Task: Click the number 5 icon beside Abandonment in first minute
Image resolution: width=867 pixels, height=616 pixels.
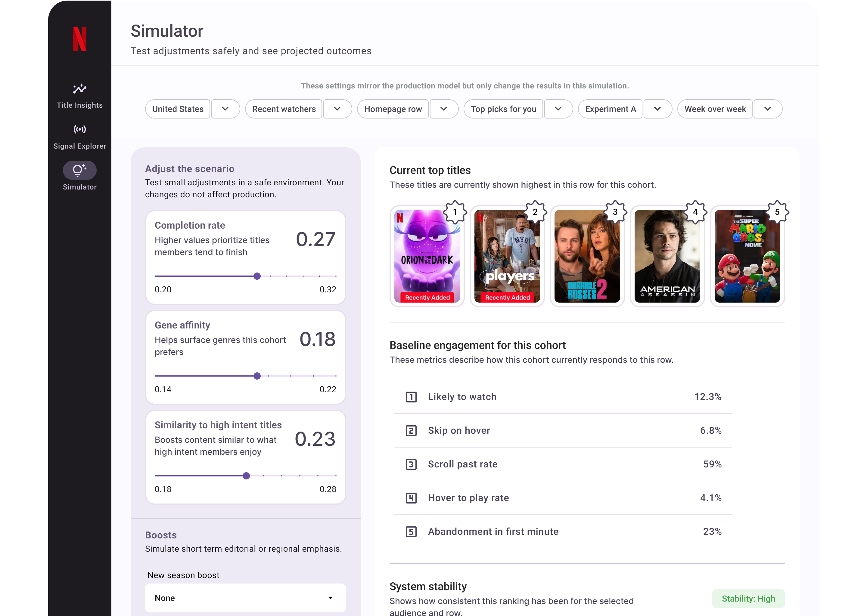Action: [x=411, y=532]
